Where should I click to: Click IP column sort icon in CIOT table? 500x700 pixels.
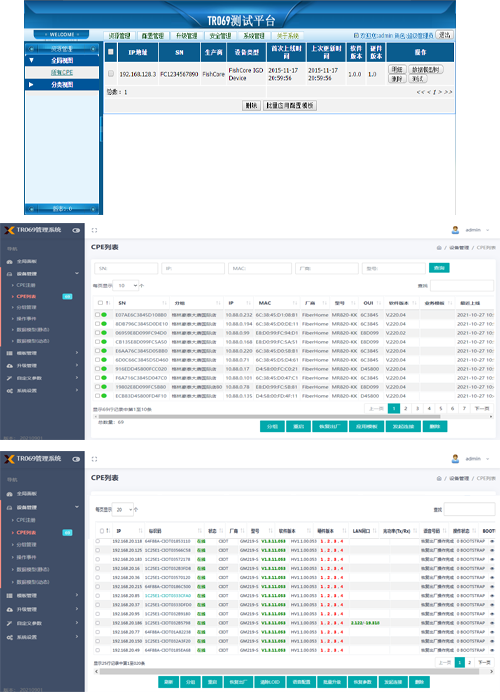pyautogui.click(x=140, y=531)
